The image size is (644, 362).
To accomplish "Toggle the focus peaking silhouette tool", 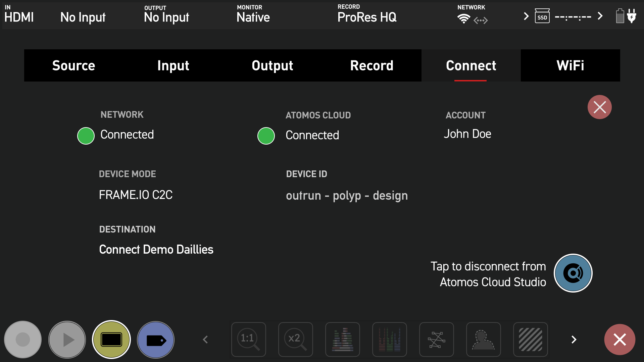I will (x=484, y=340).
